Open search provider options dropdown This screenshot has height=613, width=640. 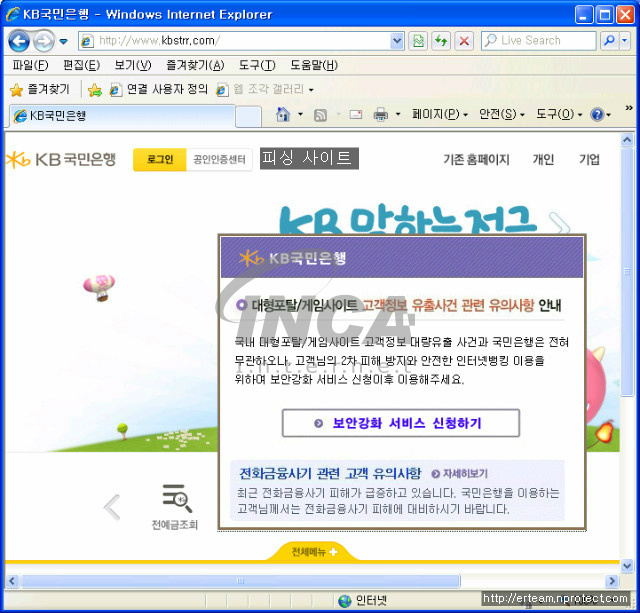pos(624,41)
